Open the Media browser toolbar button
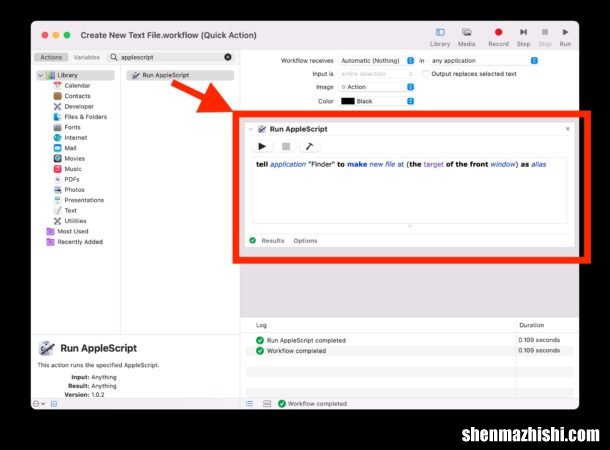 pyautogui.click(x=466, y=37)
